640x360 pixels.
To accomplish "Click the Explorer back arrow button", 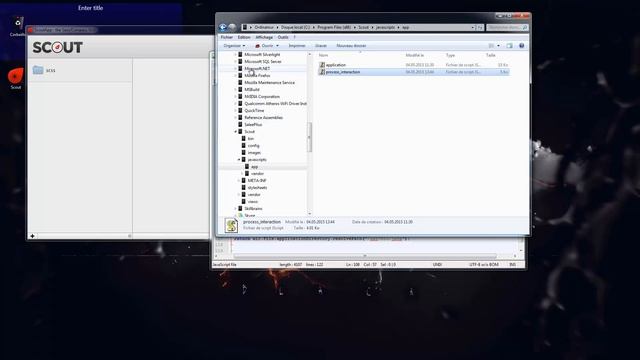I will click(x=223, y=27).
